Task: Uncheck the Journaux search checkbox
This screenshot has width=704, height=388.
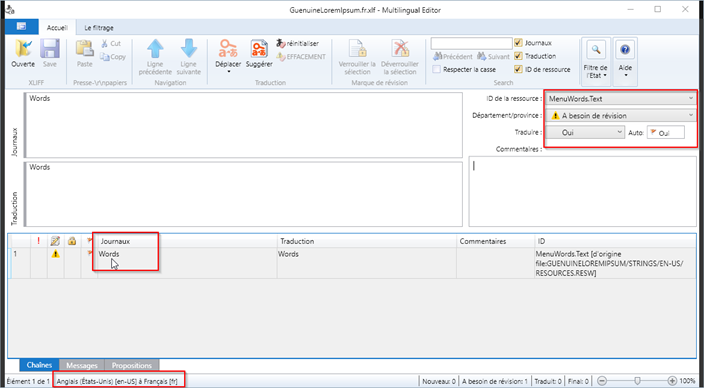Action: 519,43
